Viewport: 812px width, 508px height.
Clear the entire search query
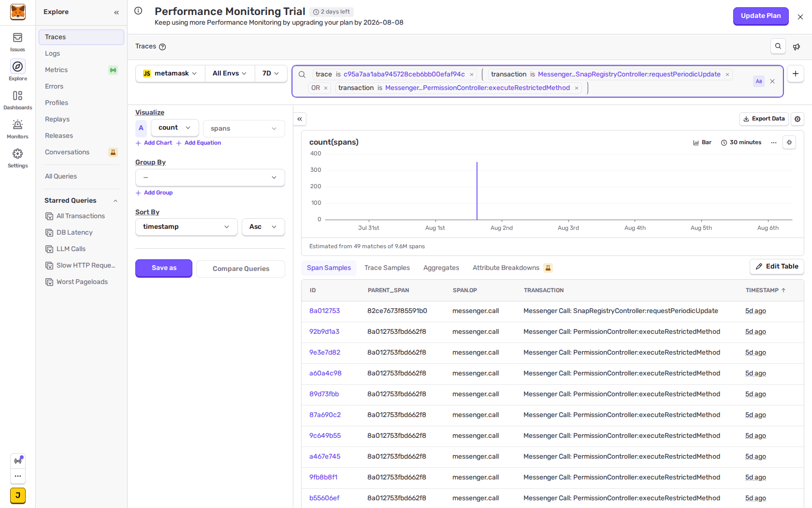click(772, 81)
